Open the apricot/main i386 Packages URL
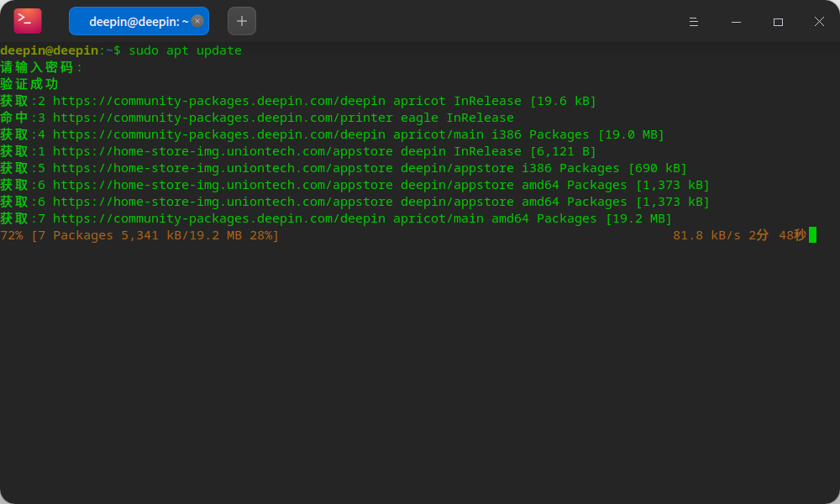Screen dimensions: 840x504 pos(218,134)
